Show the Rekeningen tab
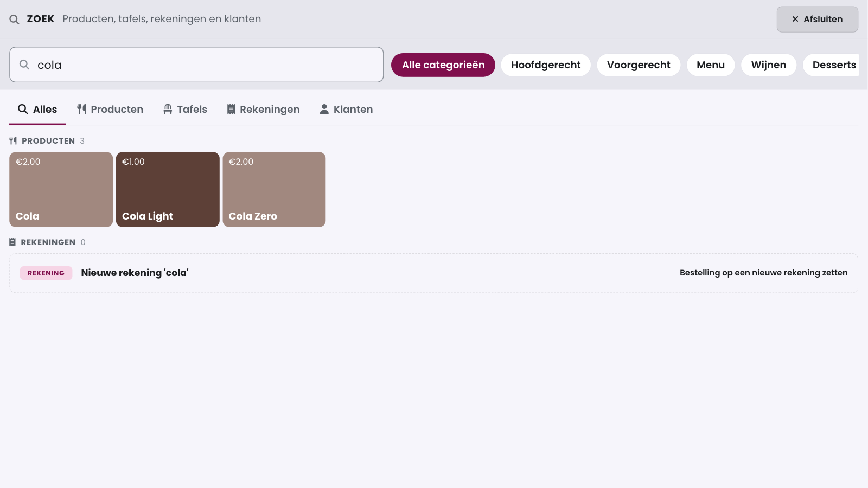868x488 pixels. click(263, 110)
